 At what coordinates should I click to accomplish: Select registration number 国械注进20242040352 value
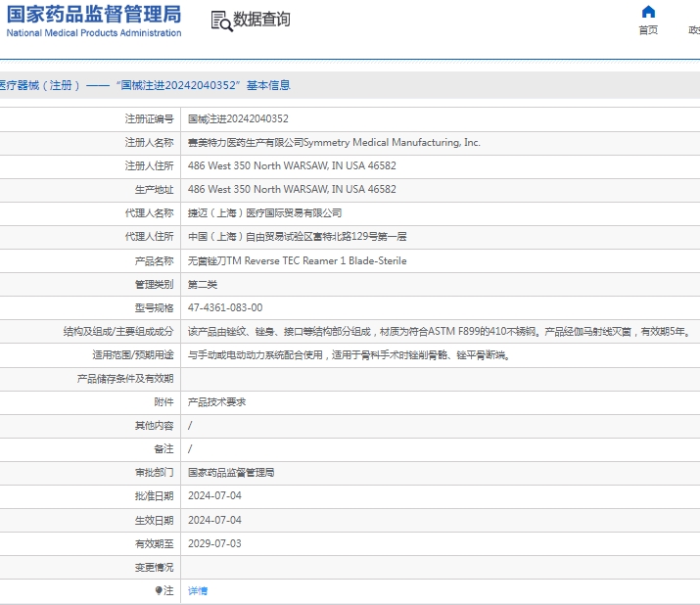click(x=238, y=118)
